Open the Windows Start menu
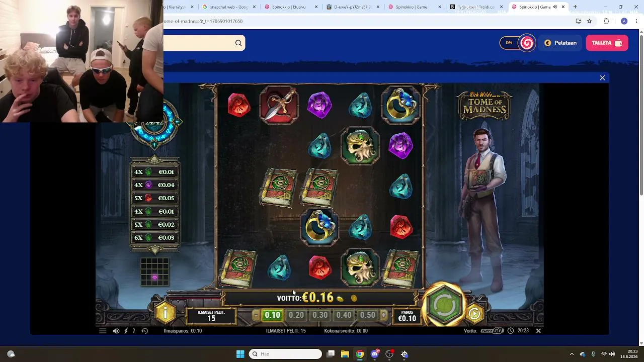This screenshot has height=362, width=644. coord(240,354)
